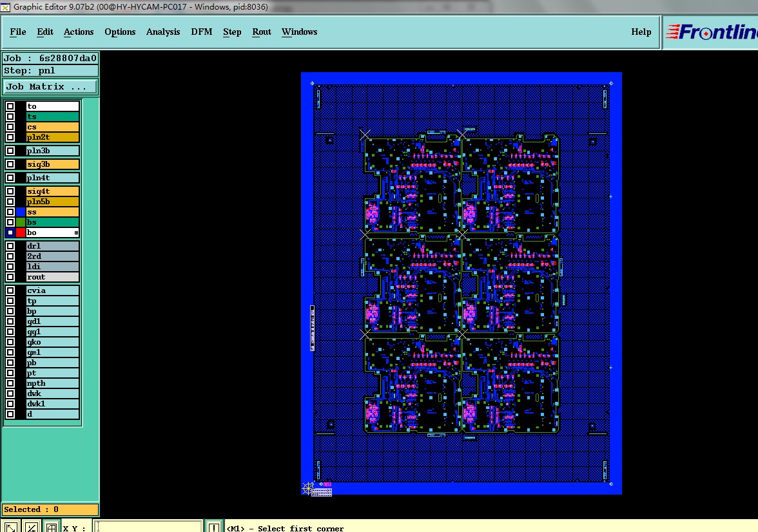Toggle the checkbox for layer rout
758x532 pixels.
tap(10, 277)
